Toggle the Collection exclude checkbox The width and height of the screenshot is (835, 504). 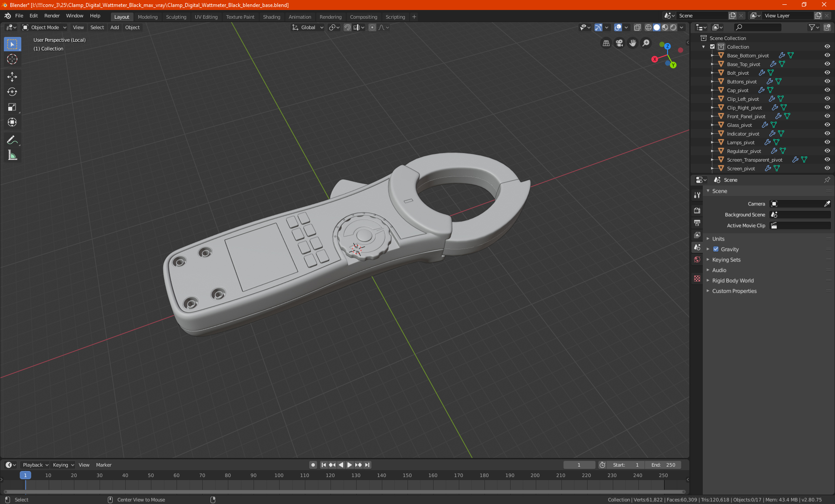click(x=712, y=47)
